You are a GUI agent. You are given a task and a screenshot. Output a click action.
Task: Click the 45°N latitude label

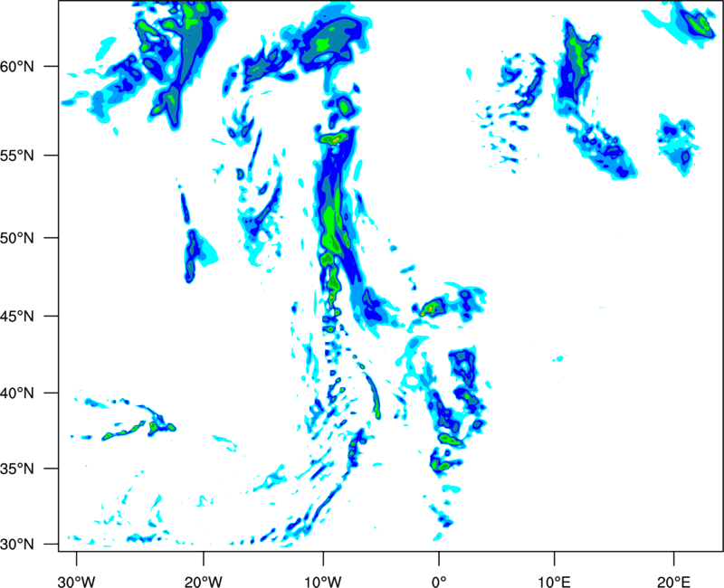click(x=17, y=316)
